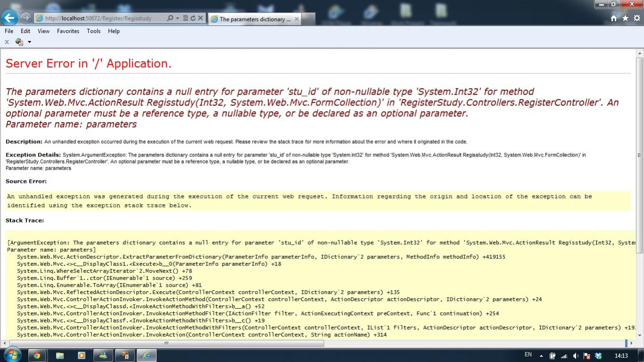Open the address bar autocomplete dropdown arrow
Viewport: 644px width, 362px height.
tap(178, 18)
